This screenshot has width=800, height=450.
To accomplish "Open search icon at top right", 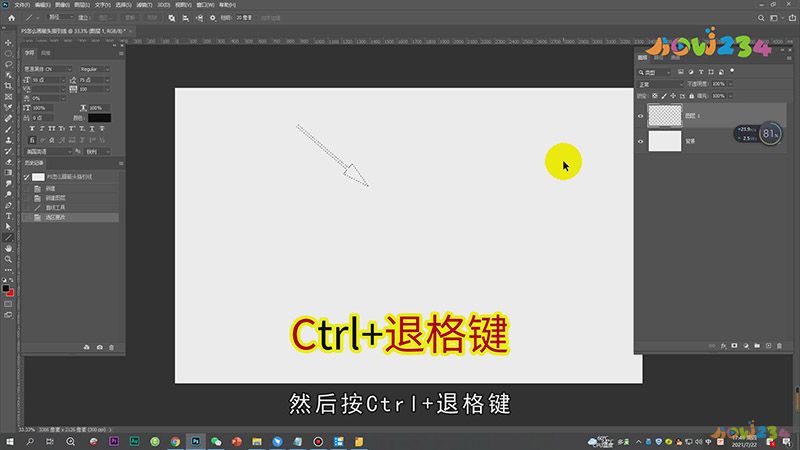I will [761, 18].
